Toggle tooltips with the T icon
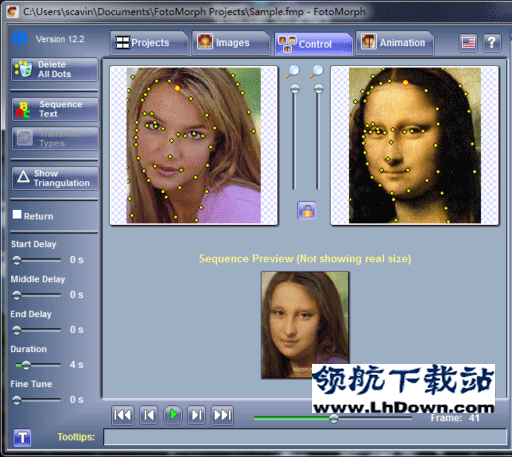Screen dimensions: 512x457 pos(22,437)
